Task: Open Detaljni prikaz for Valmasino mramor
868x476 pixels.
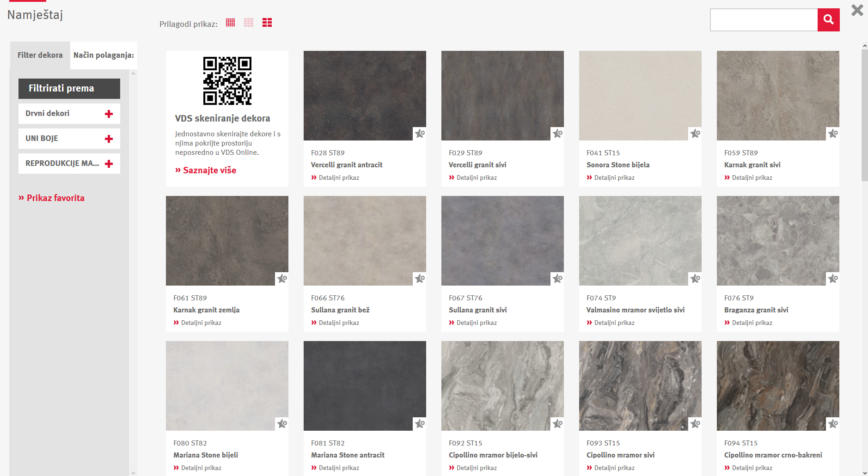Action: 611,323
